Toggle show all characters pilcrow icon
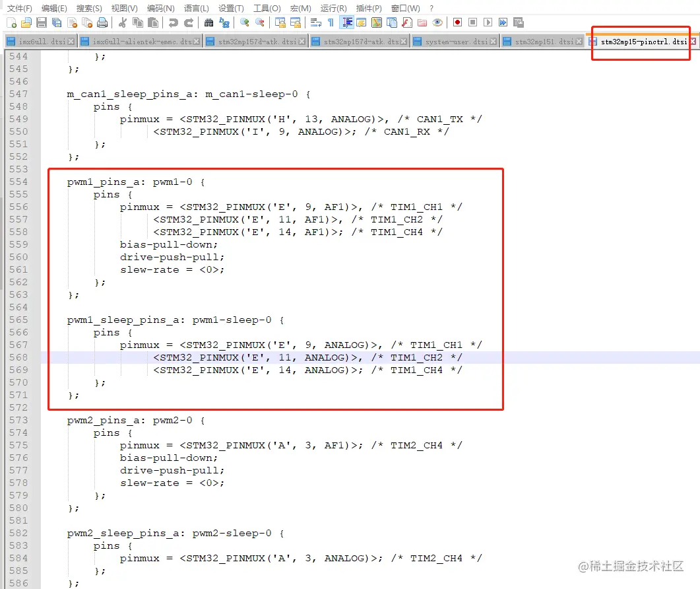700x589 pixels. [x=331, y=22]
